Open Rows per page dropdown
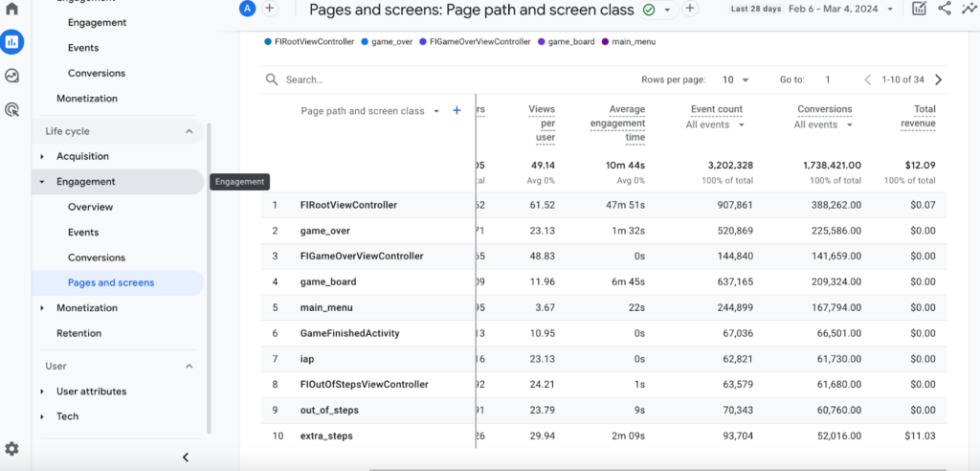Viewport: 980px width, 471px height. [x=736, y=79]
